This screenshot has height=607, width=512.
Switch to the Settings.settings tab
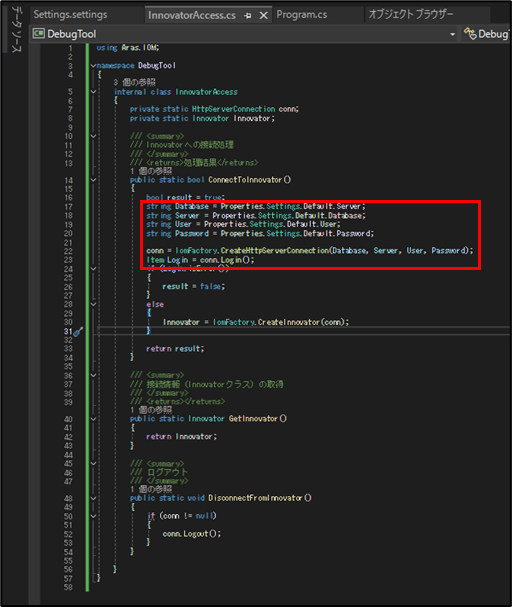tap(70, 15)
